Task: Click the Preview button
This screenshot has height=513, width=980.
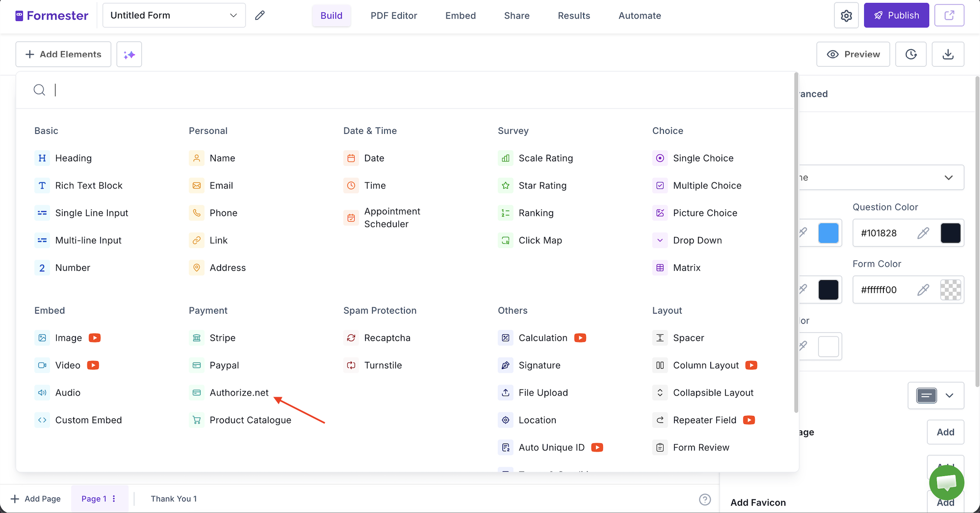Action: click(853, 54)
